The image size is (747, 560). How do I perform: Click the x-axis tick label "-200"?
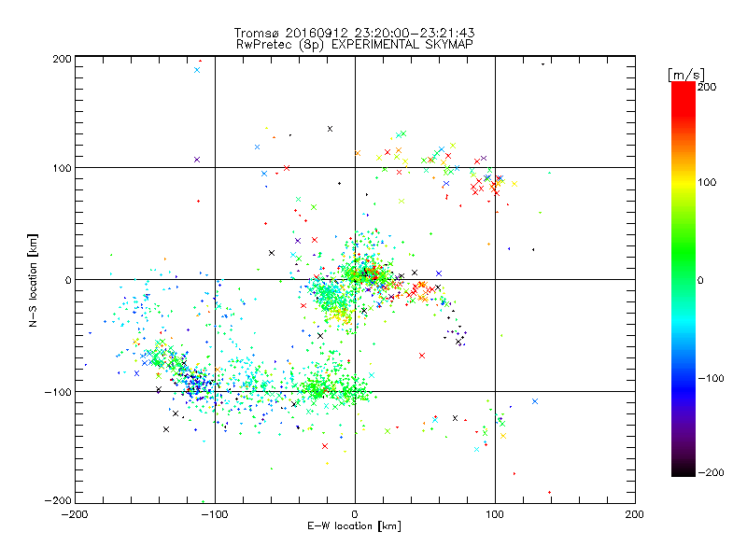point(75,514)
